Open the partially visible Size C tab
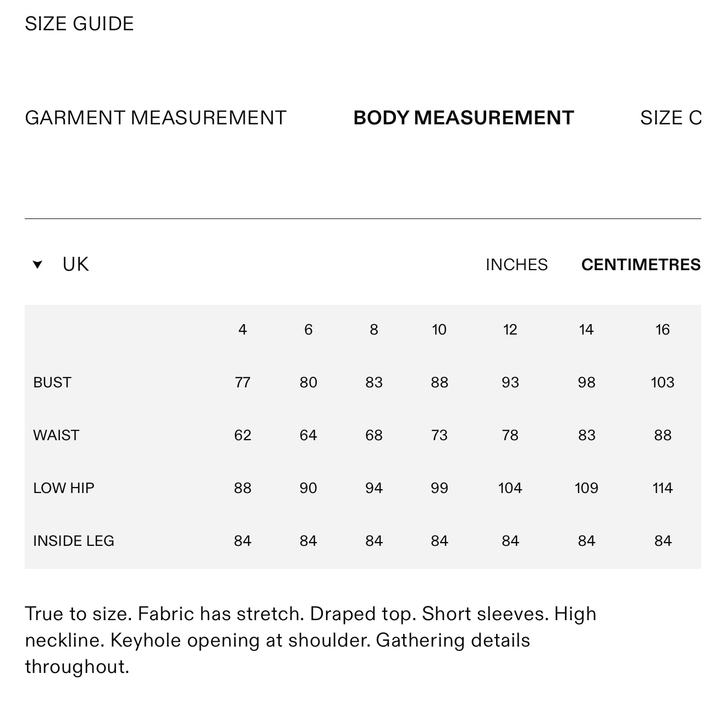The width and height of the screenshot is (726, 728). [x=670, y=118]
